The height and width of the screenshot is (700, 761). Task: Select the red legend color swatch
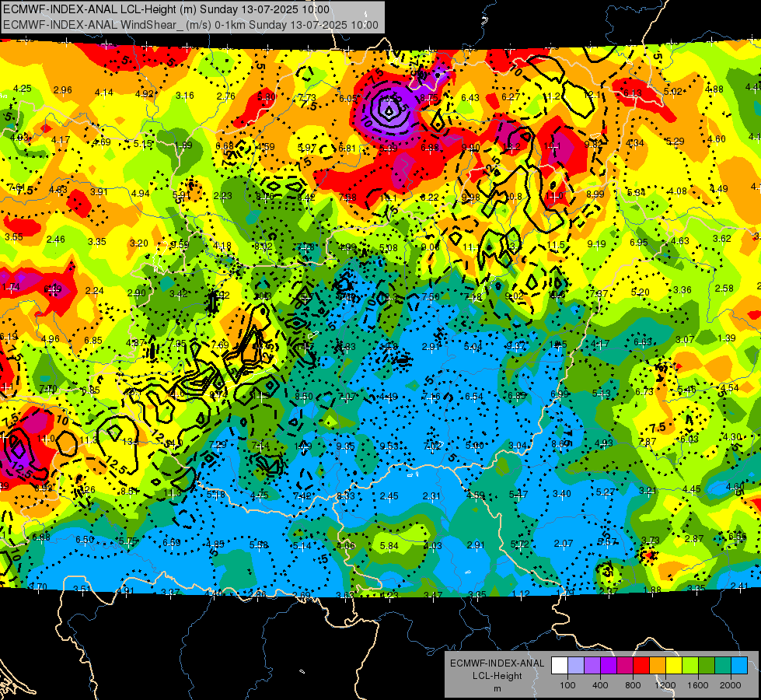click(641, 666)
